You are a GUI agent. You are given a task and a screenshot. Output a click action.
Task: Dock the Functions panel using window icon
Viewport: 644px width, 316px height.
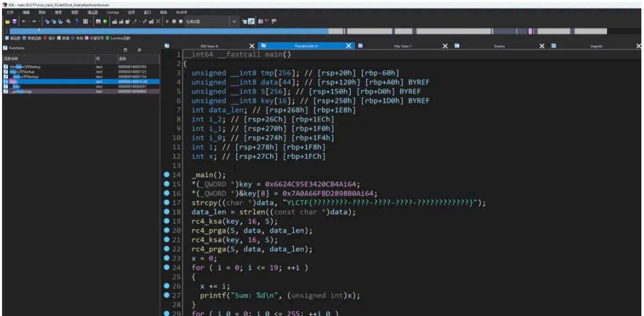tap(125, 50)
